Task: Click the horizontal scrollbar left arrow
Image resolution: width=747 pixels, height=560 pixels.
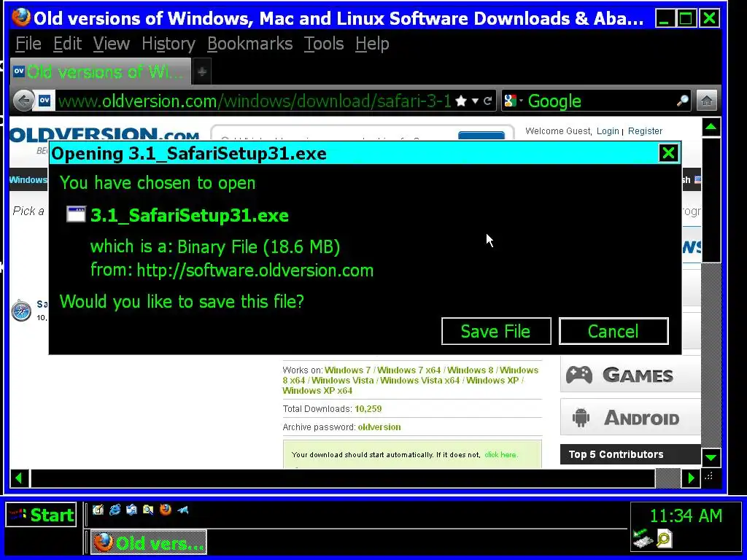Action: 19,478
